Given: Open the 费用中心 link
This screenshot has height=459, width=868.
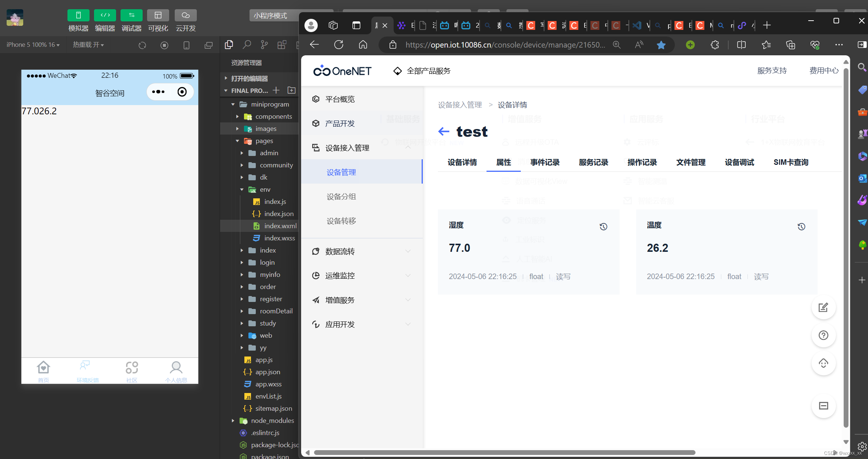Looking at the screenshot, I should [x=824, y=70].
